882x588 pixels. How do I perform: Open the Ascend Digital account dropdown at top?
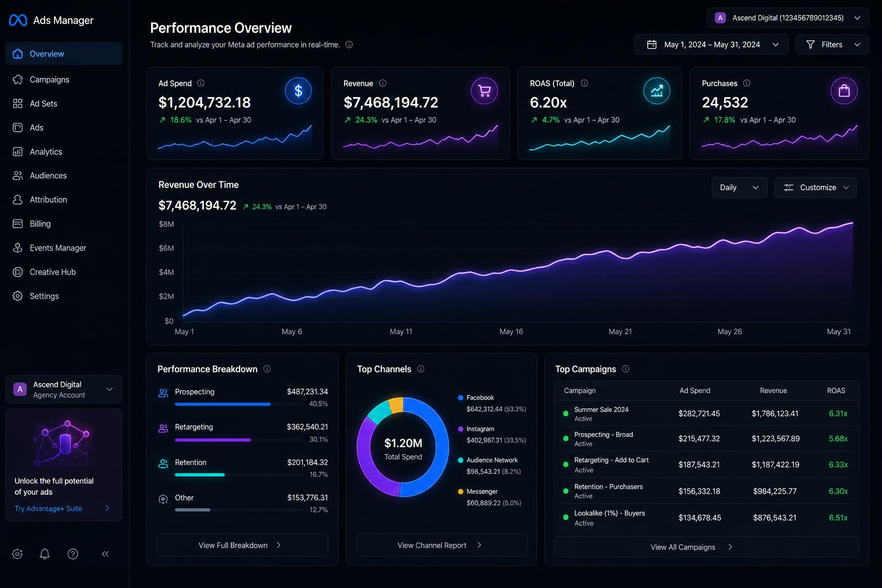point(788,18)
